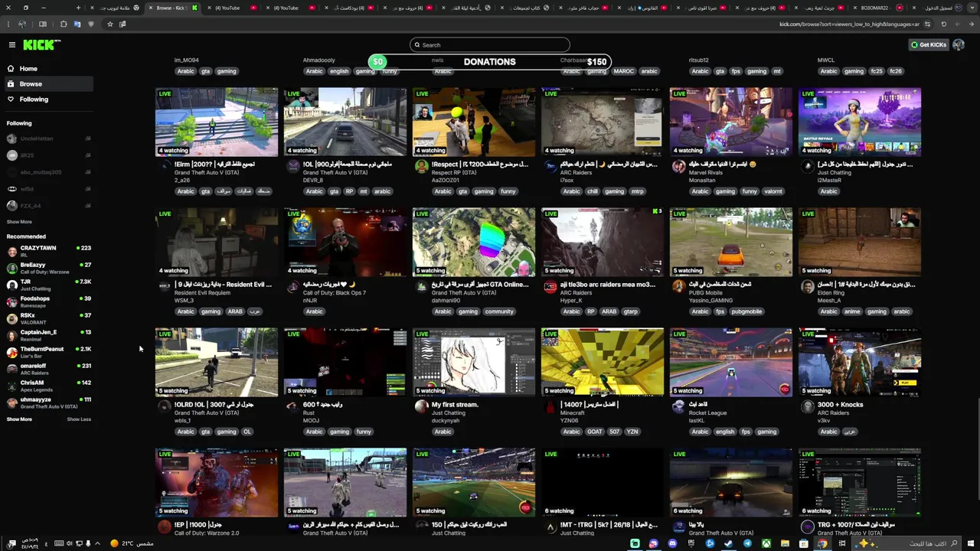Viewport: 980px width, 551px height.
Task: Click the uhmaayyze channel avatar
Action: coord(11,402)
